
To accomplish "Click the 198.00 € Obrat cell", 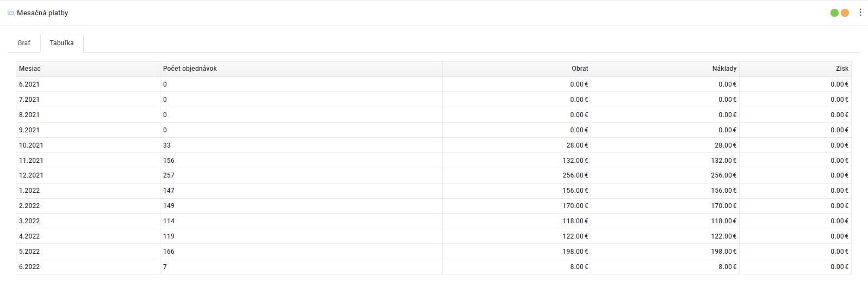I will click(x=575, y=252).
